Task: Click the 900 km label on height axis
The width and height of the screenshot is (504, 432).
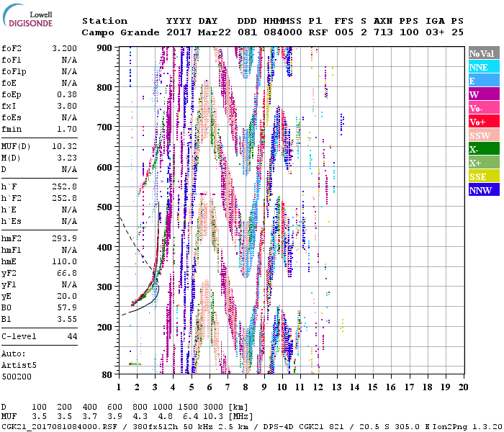Action: tap(105, 48)
